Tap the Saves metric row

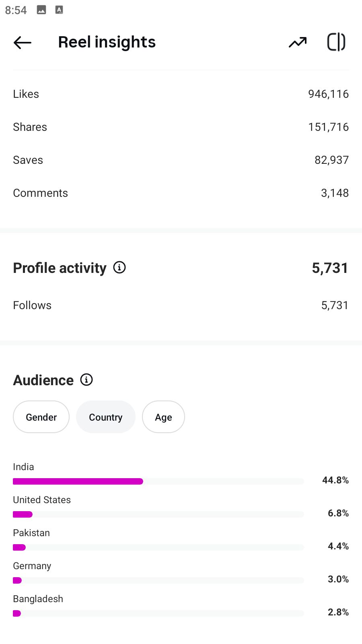pyautogui.click(x=181, y=160)
